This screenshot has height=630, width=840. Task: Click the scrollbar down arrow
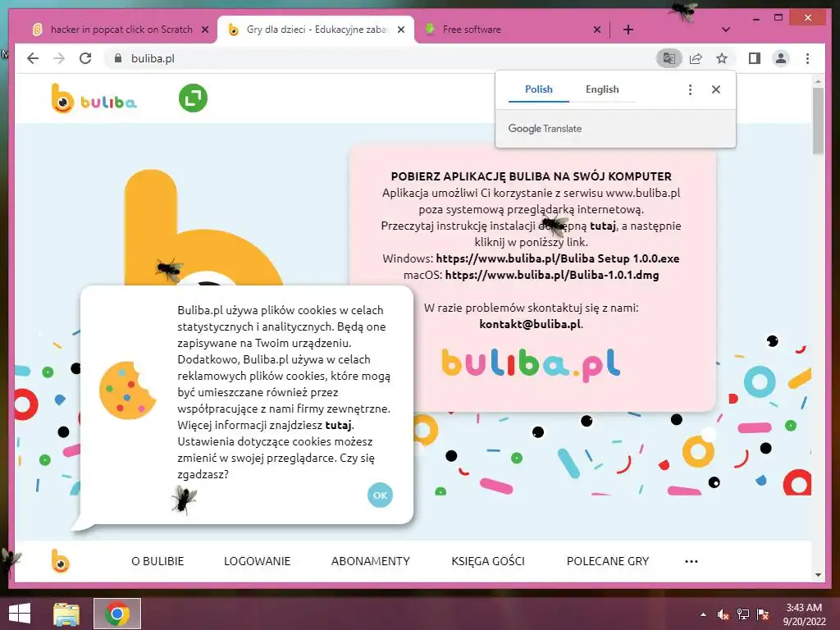[x=818, y=575]
